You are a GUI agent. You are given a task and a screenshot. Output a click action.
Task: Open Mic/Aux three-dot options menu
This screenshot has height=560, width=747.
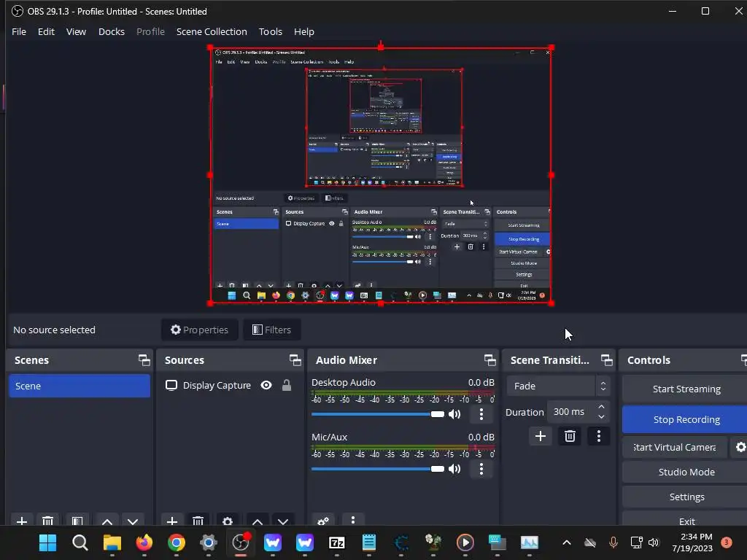click(x=481, y=469)
